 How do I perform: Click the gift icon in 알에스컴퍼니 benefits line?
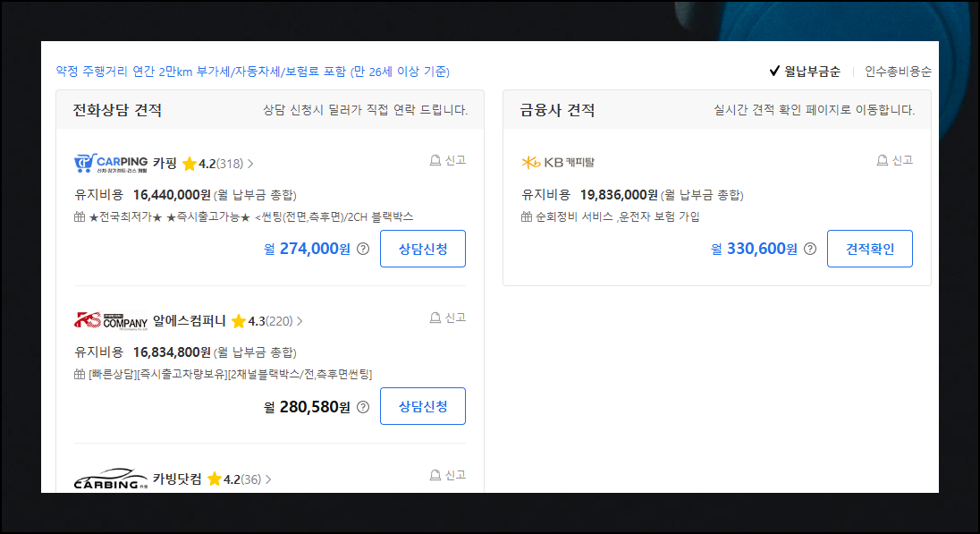[x=80, y=375]
